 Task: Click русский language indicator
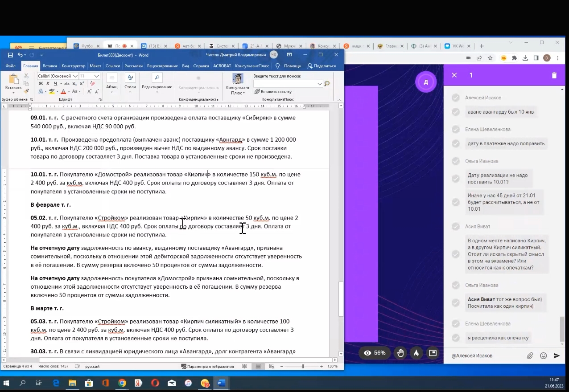92,366
